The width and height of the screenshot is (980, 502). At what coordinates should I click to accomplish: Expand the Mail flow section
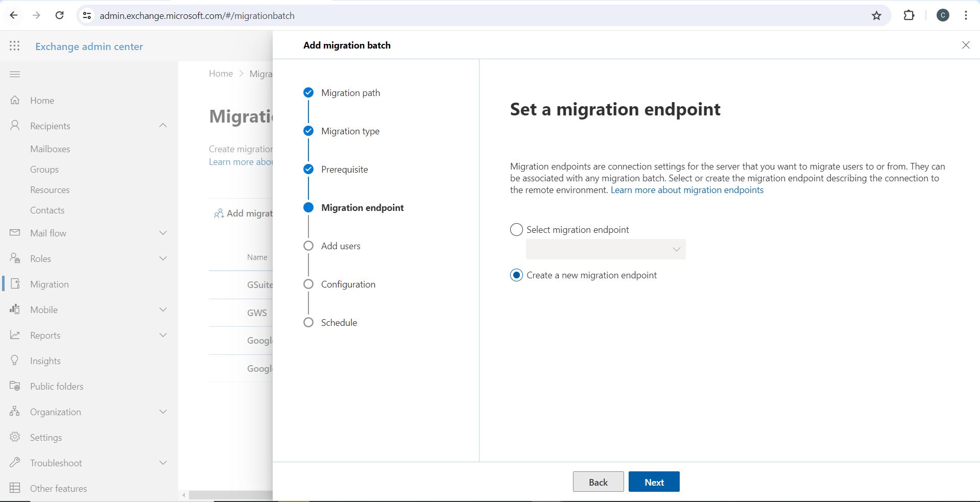[163, 233]
